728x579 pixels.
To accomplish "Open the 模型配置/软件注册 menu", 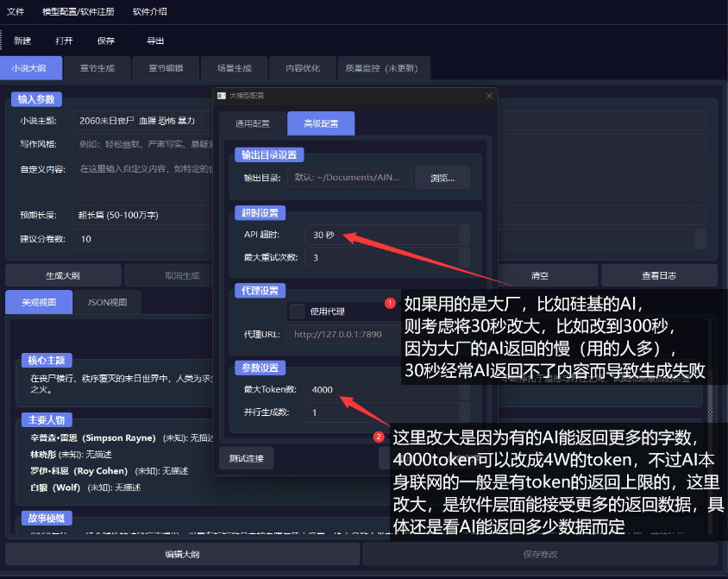I will (78, 11).
